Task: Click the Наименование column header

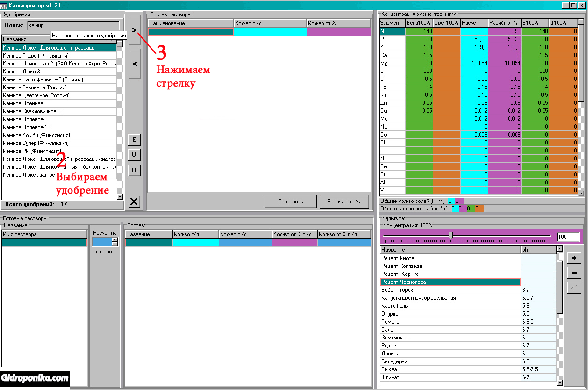Action: tap(191, 23)
